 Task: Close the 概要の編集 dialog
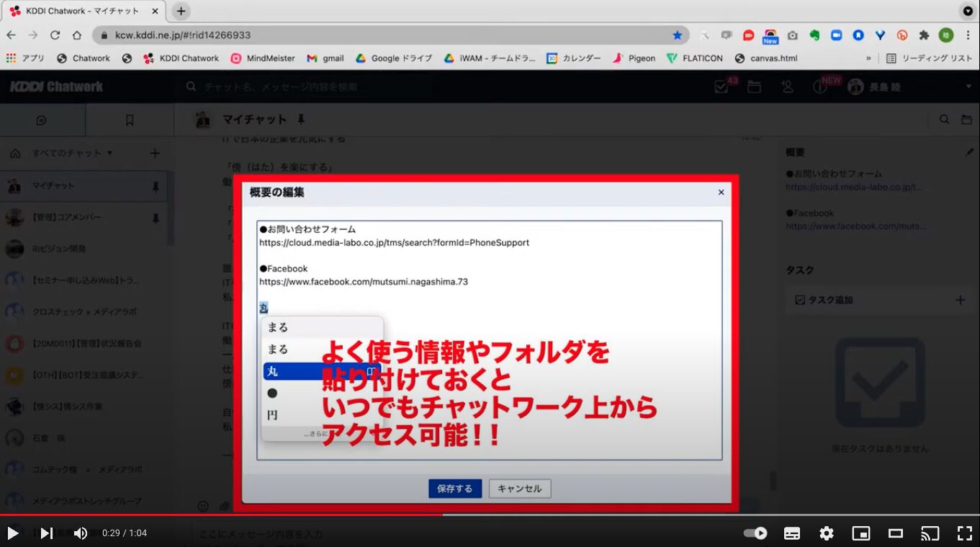click(721, 192)
